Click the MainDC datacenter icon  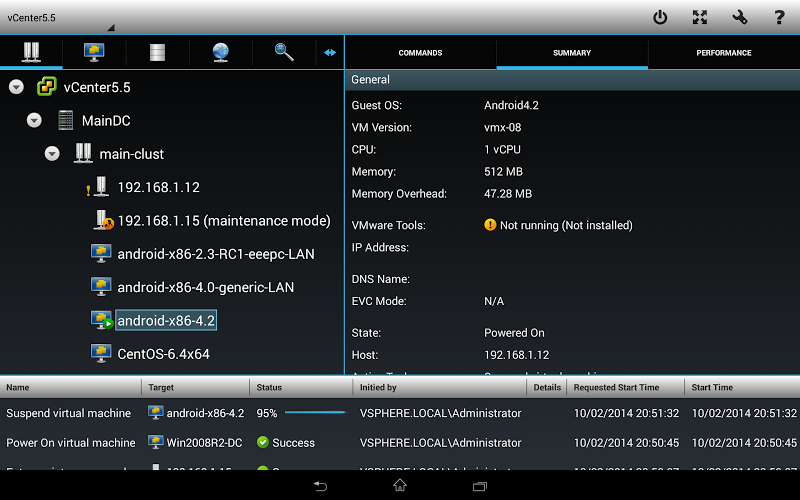tap(65, 120)
